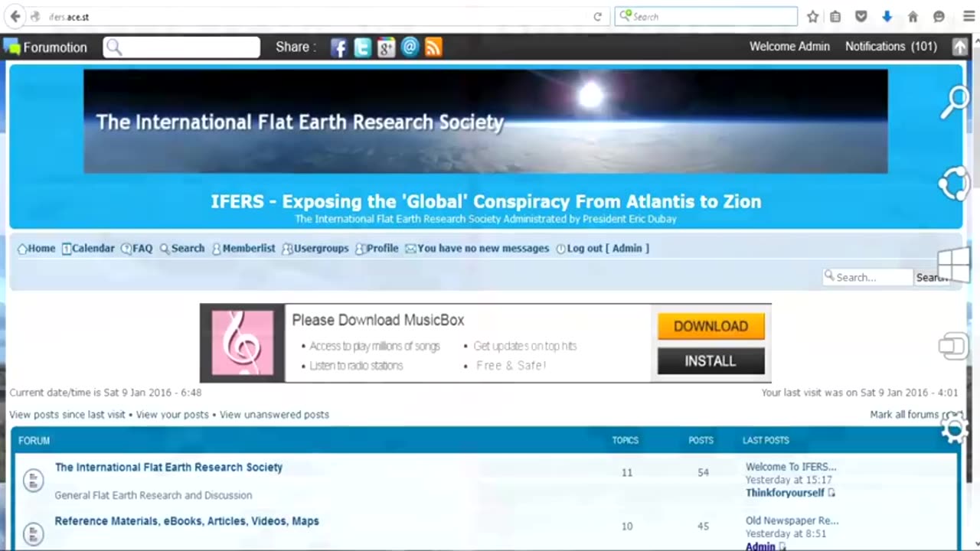Open the Windows charm search magnifier
The width and height of the screenshot is (980, 551).
click(x=955, y=102)
